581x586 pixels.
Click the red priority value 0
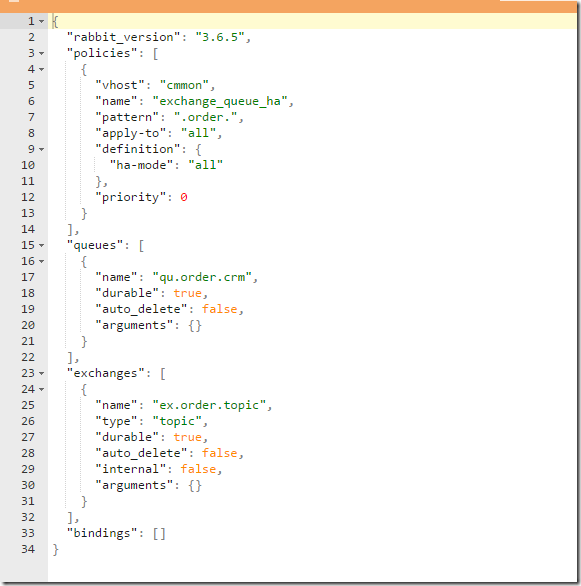pos(184,197)
